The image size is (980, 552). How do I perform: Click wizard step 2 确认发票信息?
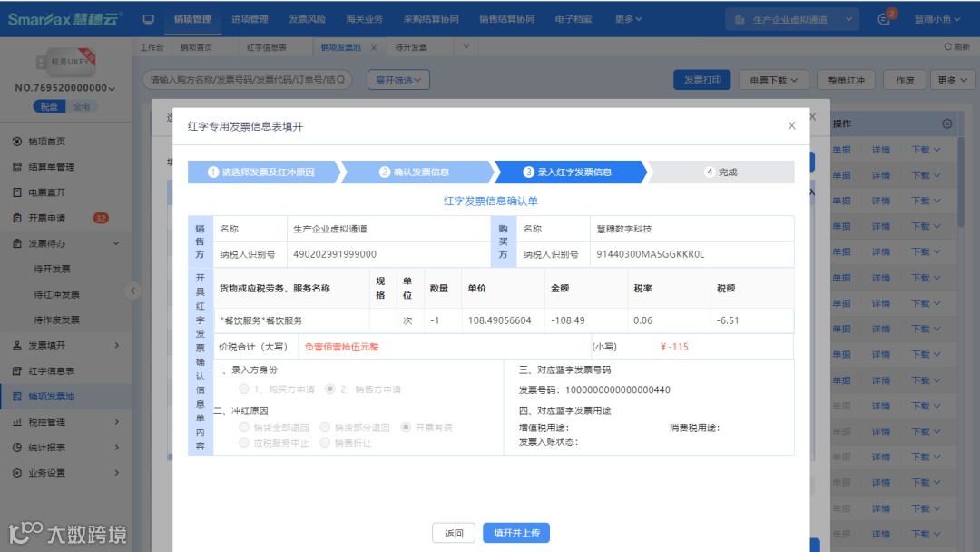416,172
